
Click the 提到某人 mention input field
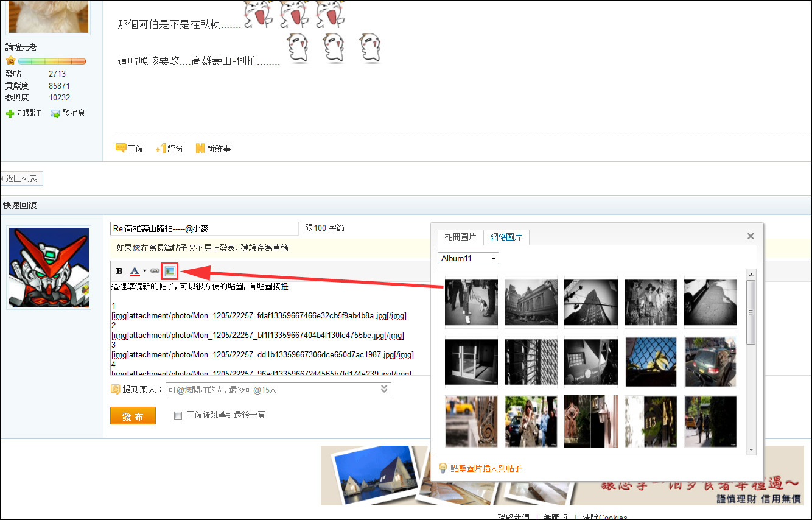[278, 389]
